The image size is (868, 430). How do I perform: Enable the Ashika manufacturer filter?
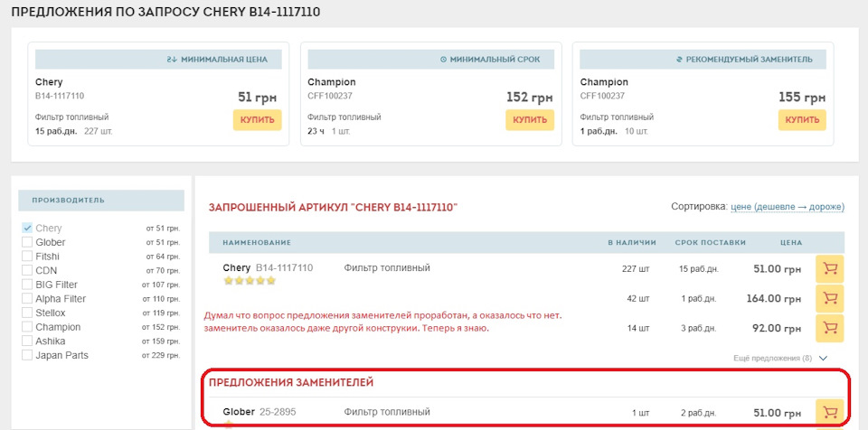click(x=27, y=341)
